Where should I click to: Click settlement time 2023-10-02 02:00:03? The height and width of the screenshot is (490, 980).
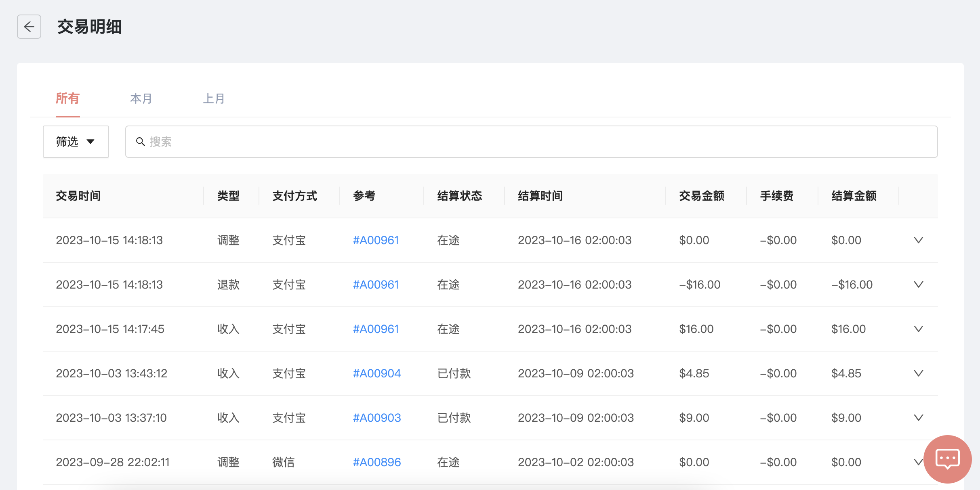pos(576,463)
